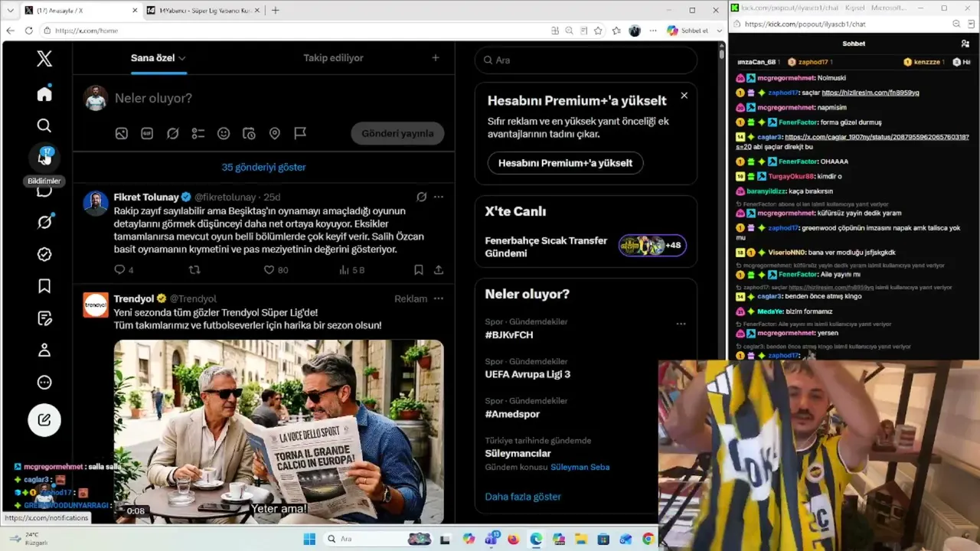The image size is (980, 551).
Task: Open Google Chrome from the taskbar
Action: click(x=648, y=539)
